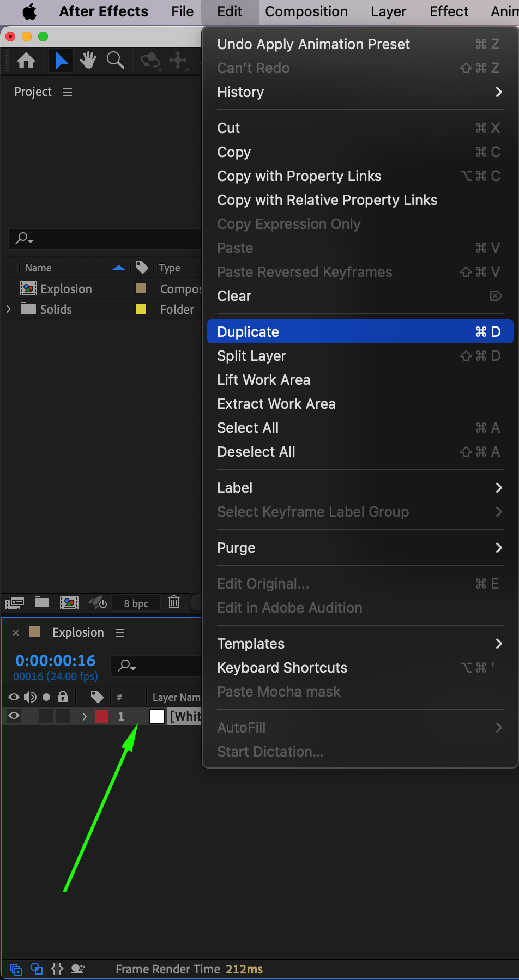The height and width of the screenshot is (980, 519).
Task: Click the current timecode 0:00:00:16
Action: (x=56, y=661)
